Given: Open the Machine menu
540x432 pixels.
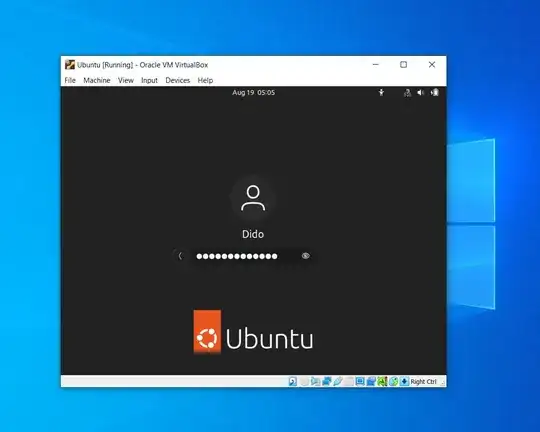Looking at the screenshot, I should 97,80.
